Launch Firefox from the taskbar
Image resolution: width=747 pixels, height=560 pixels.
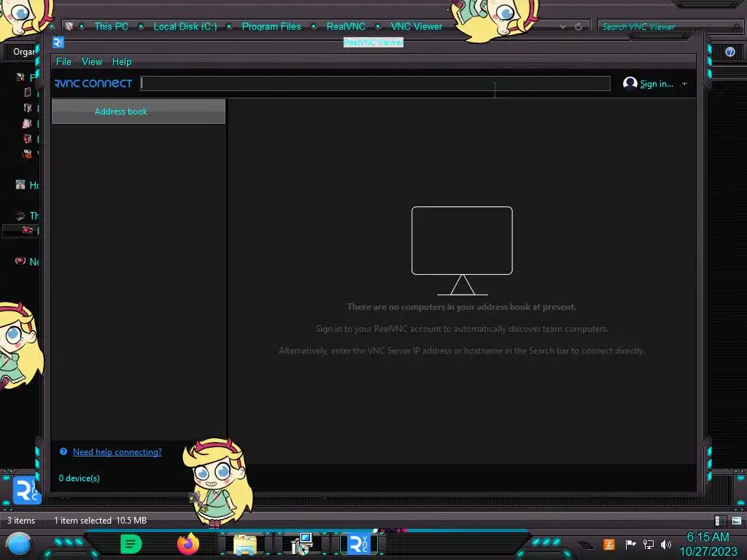[188, 544]
